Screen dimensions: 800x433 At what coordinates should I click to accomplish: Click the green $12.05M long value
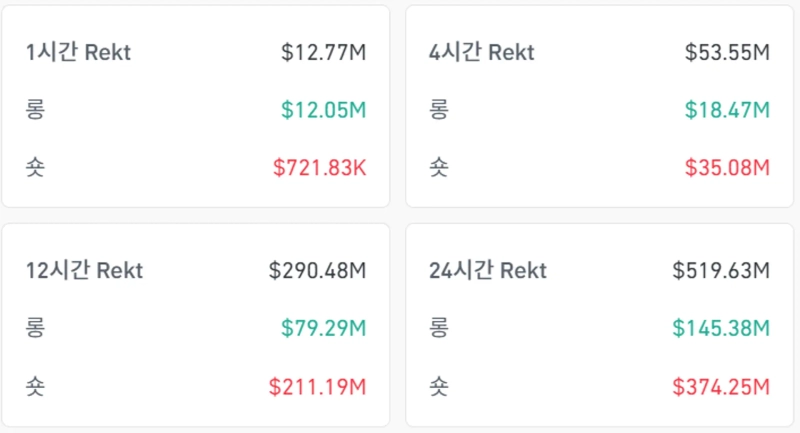(x=323, y=110)
